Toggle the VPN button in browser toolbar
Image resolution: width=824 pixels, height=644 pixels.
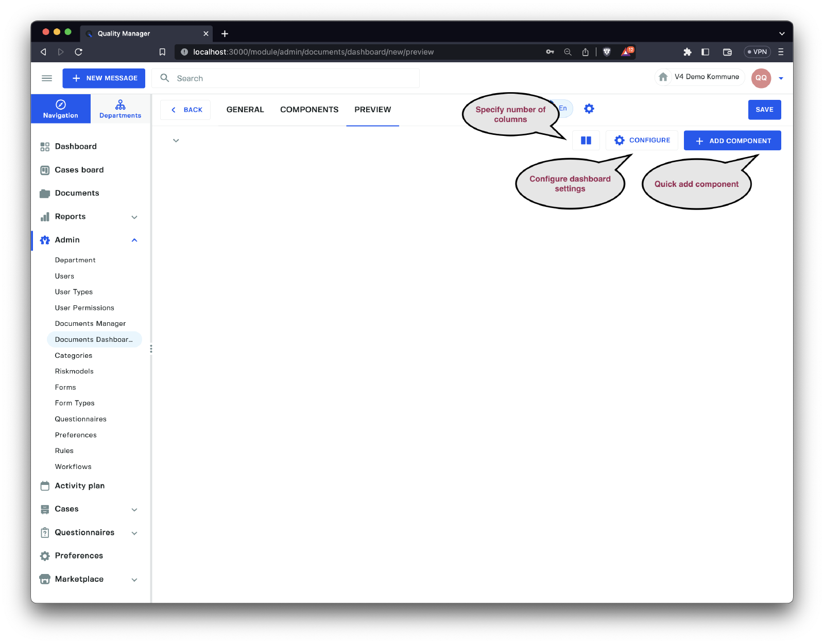[757, 51]
